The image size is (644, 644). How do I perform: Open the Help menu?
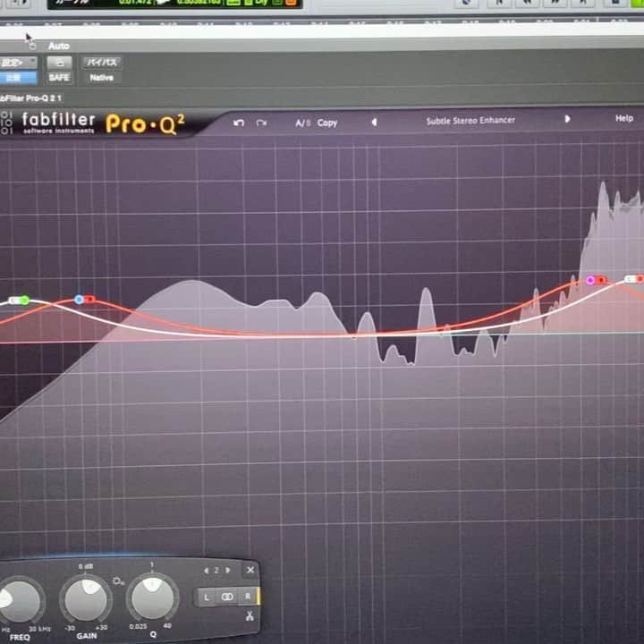tap(624, 118)
